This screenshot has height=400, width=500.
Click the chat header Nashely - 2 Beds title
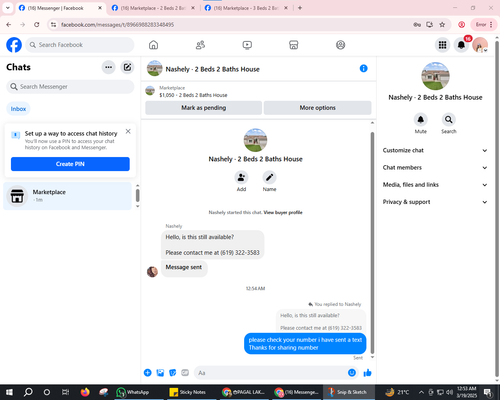(213, 69)
